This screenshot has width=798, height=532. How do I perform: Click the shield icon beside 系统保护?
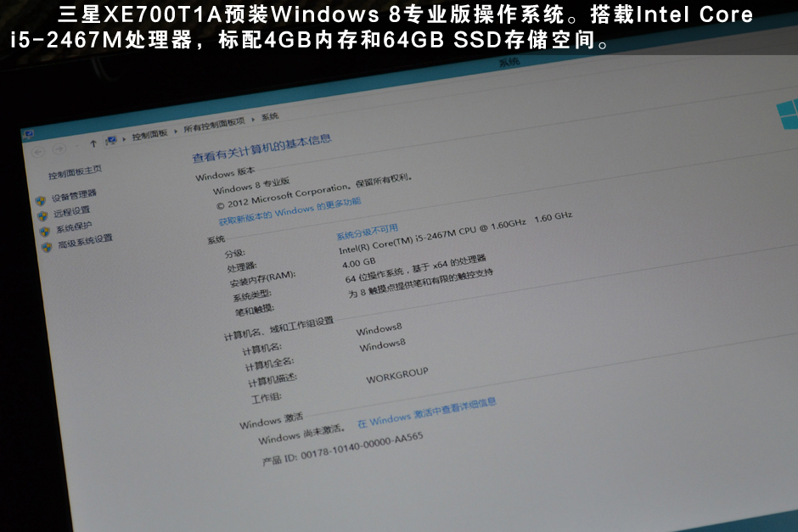point(45,232)
